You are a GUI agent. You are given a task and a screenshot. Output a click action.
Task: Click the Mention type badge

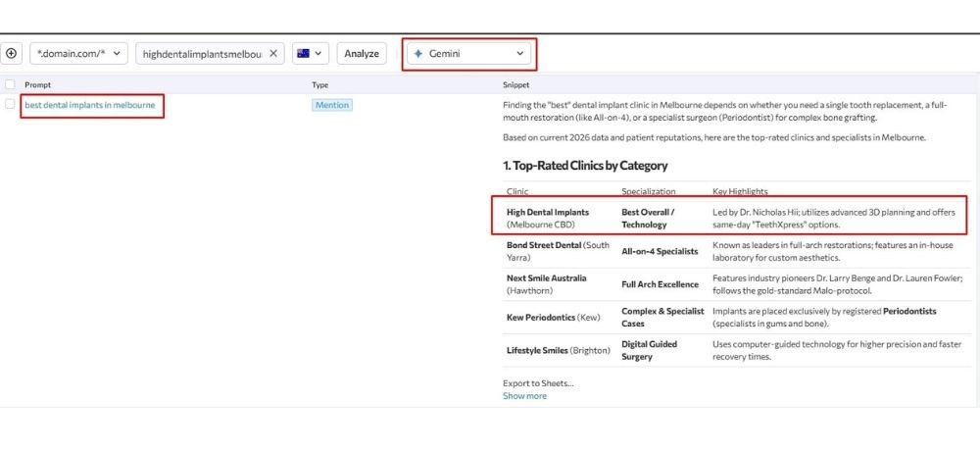pyautogui.click(x=332, y=105)
